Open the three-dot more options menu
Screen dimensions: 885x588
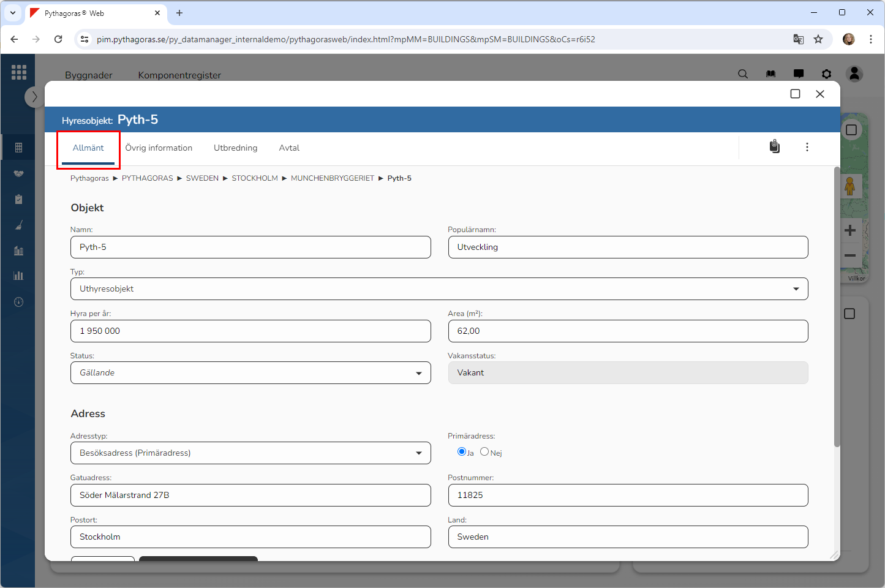(807, 147)
